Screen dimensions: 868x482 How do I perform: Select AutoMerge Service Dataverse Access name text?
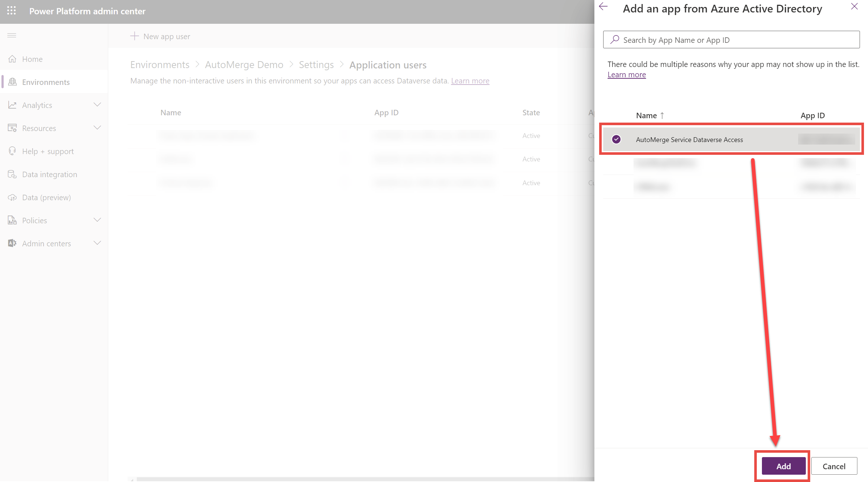click(689, 139)
